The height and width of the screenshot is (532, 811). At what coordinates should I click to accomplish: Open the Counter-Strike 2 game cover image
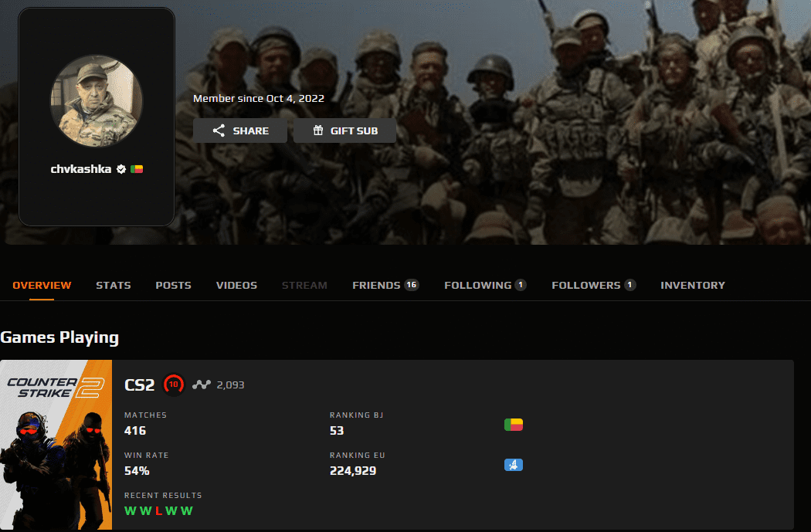point(56,445)
